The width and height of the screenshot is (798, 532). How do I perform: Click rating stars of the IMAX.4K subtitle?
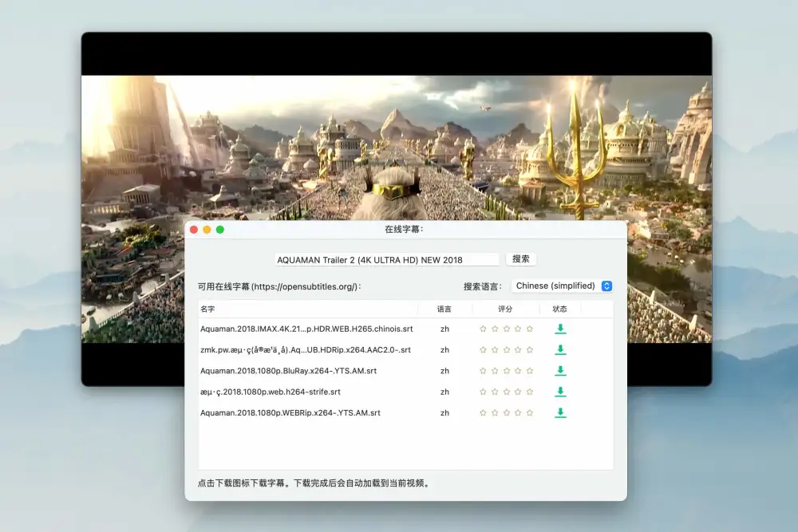pyautogui.click(x=507, y=329)
